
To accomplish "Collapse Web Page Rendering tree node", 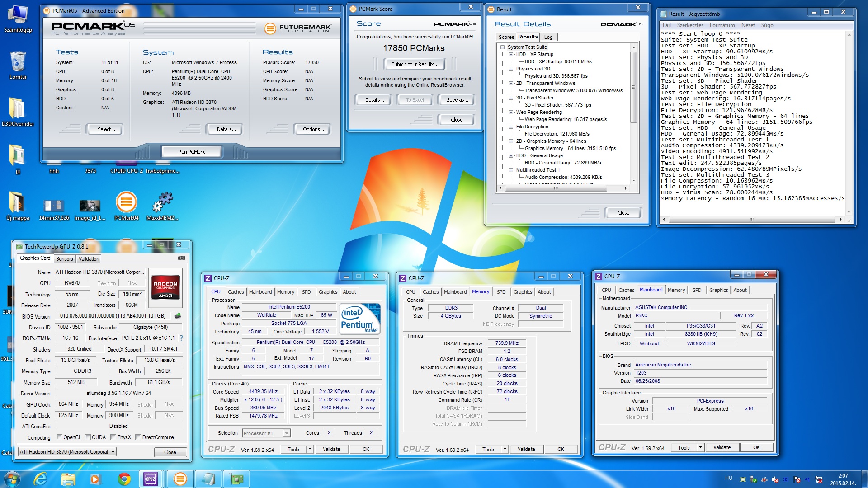I will coord(511,112).
